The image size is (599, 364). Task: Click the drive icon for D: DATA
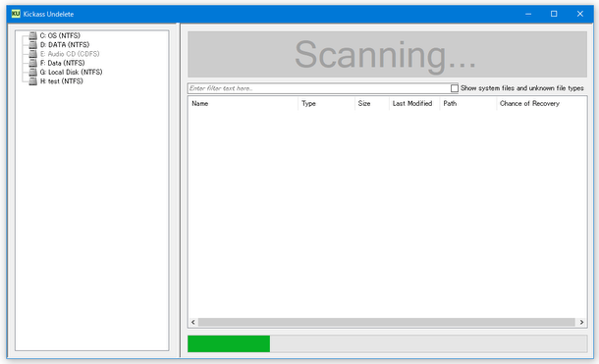(x=33, y=45)
